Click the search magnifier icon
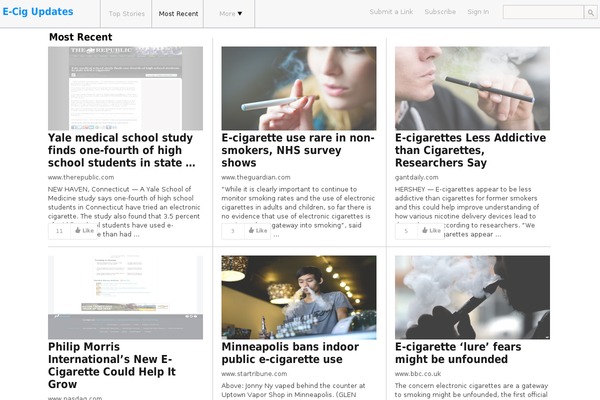The width and height of the screenshot is (600, 400). pyautogui.click(x=590, y=13)
